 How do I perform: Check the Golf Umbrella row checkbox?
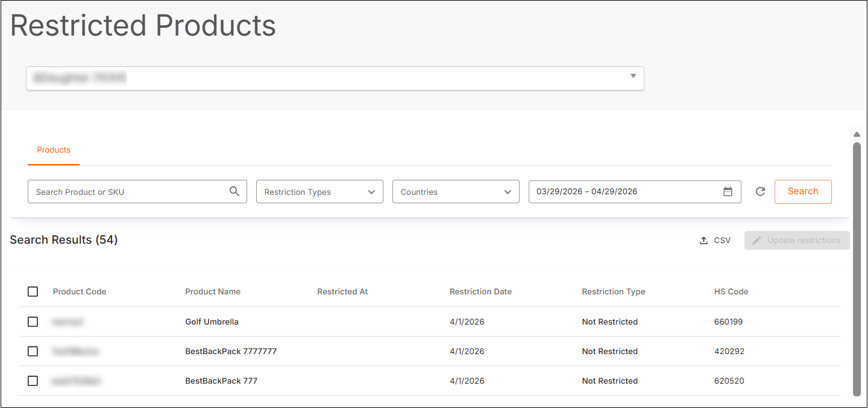(33, 322)
